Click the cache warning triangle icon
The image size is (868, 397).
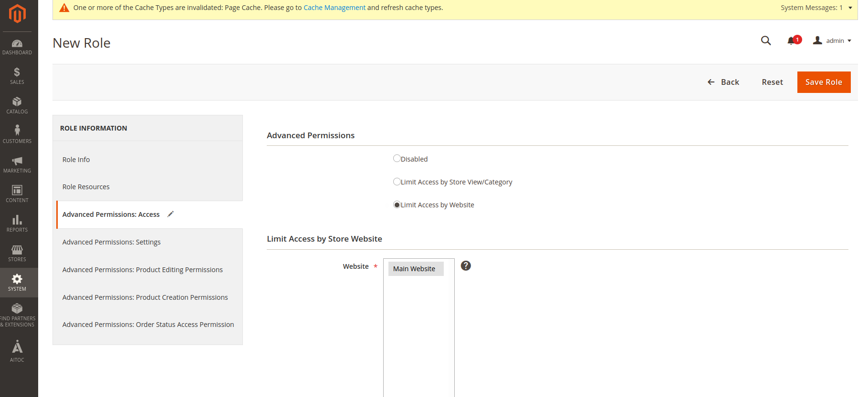(x=64, y=8)
